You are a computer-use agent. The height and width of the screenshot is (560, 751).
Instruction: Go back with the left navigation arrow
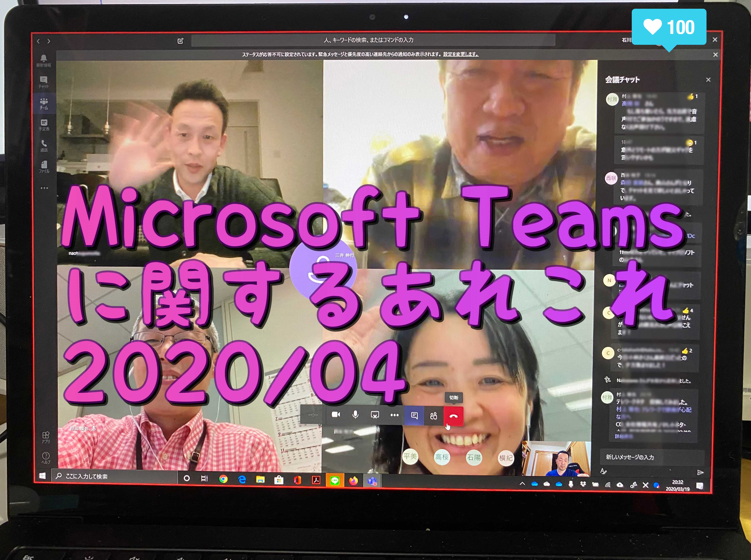tap(38, 41)
